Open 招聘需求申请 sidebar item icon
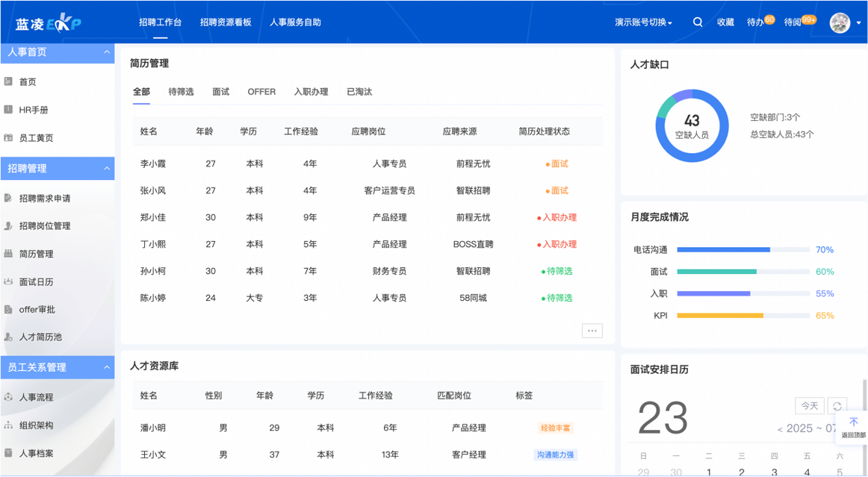The height and width of the screenshot is (477, 868). (x=8, y=199)
